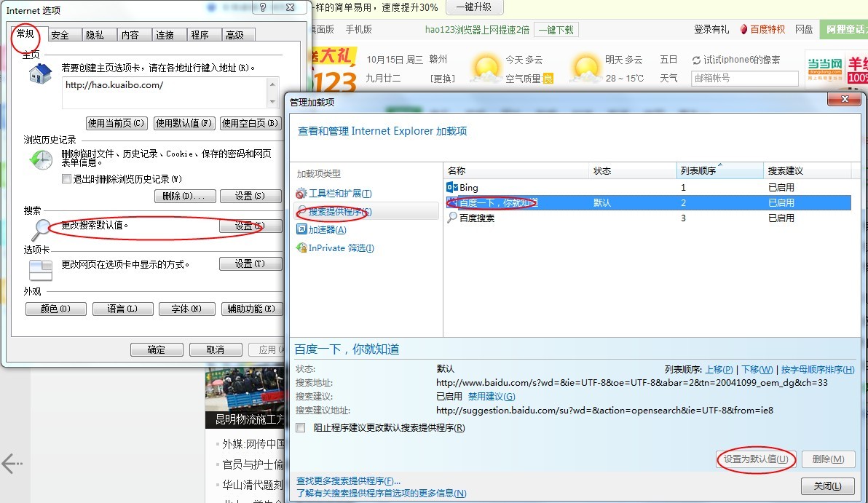Click the InPrivate 筛选 icon
This screenshot has height=503, width=868.
(x=301, y=248)
